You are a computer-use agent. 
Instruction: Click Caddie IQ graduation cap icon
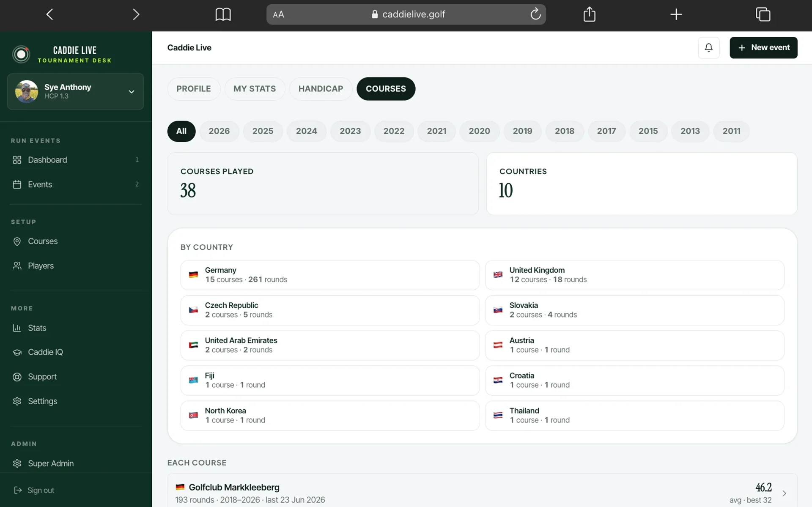[x=17, y=352]
